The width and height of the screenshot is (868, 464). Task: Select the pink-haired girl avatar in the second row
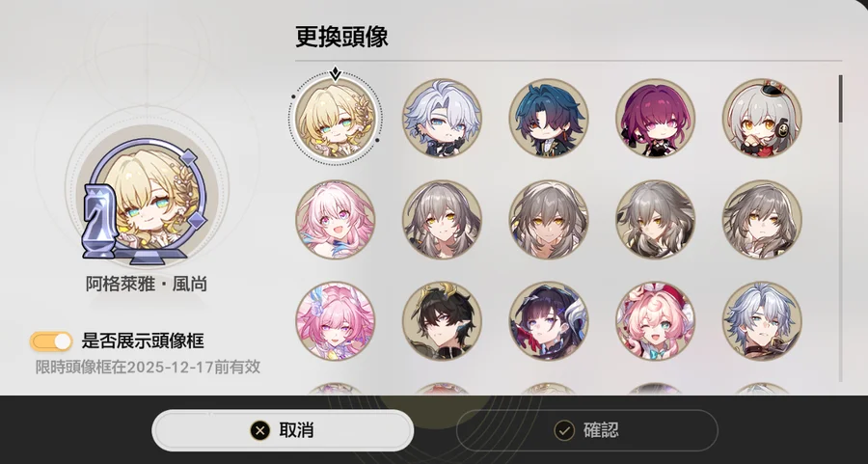[335, 220]
